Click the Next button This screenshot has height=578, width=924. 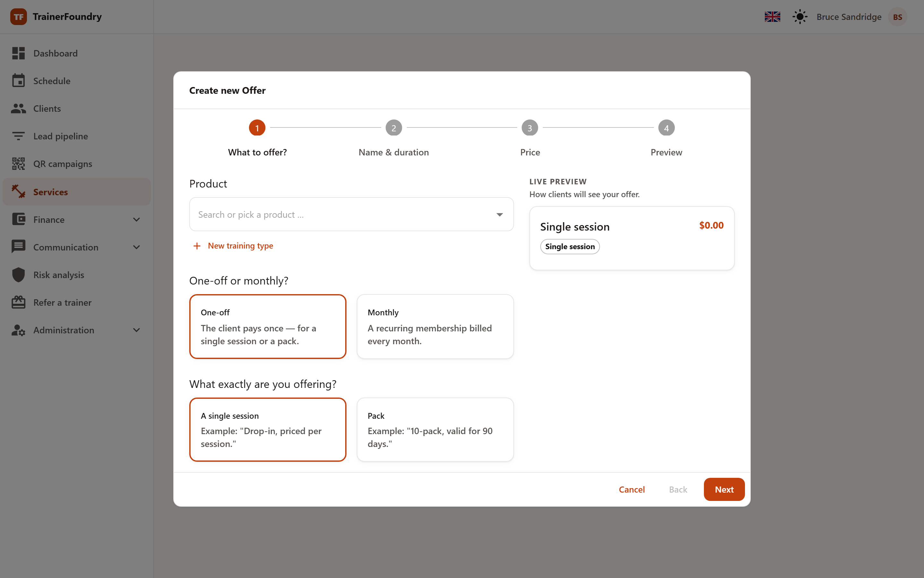pyautogui.click(x=724, y=489)
